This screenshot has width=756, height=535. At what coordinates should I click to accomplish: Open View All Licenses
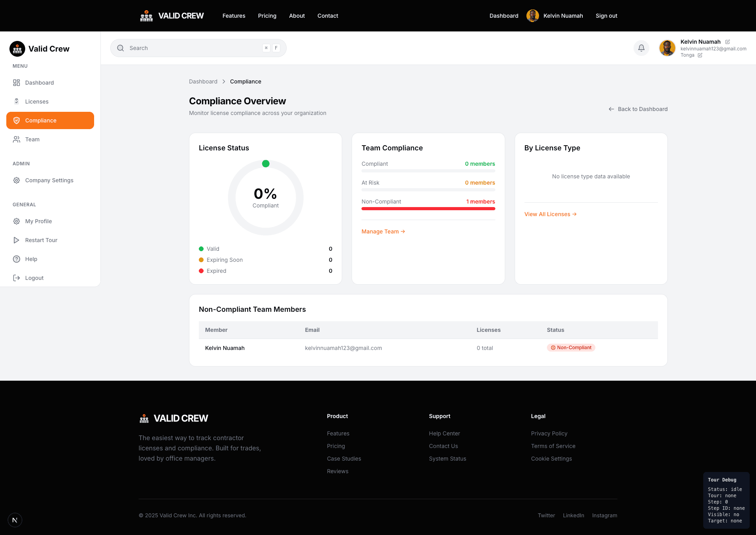pyautogui.click(x=550, y=214)
